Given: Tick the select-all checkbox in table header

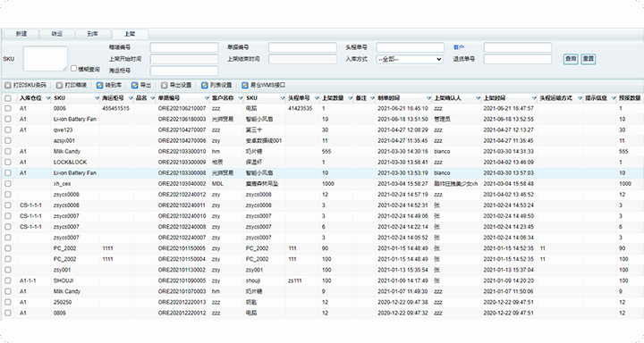Looking at the screenshot, I should [x=8, y=98].
